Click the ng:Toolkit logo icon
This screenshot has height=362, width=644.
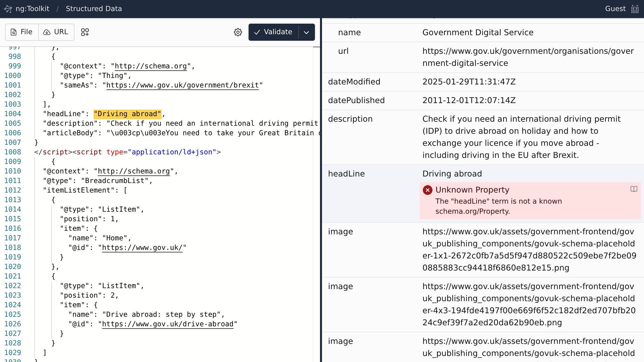point(8,9)
